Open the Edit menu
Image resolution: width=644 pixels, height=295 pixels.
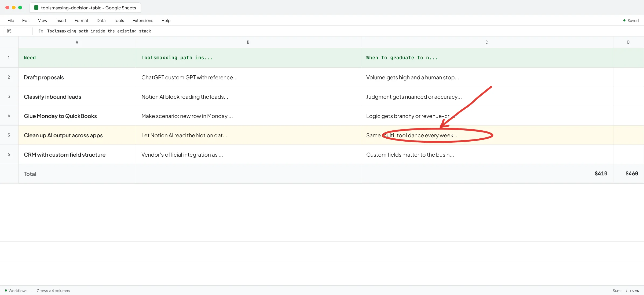tap(26, 21)
